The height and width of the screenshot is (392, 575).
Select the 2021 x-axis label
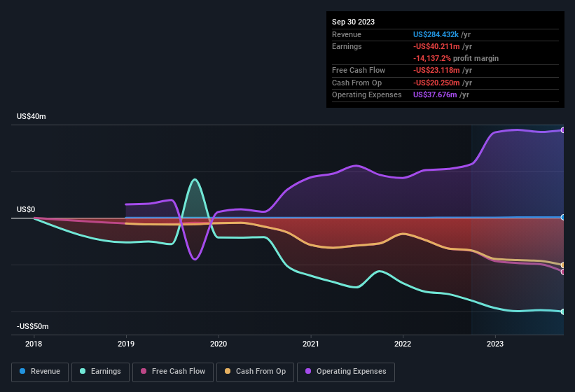click(x=311, y=344)
